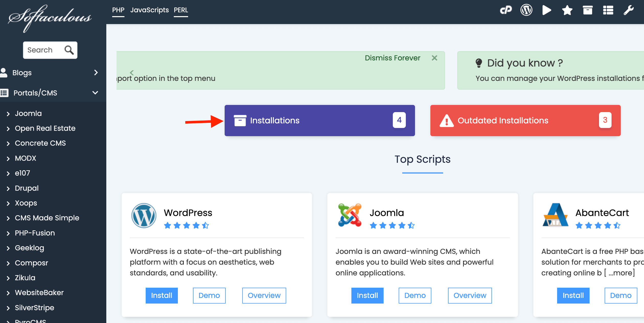Open Xoops in the sidebar

tap(26, 203)
